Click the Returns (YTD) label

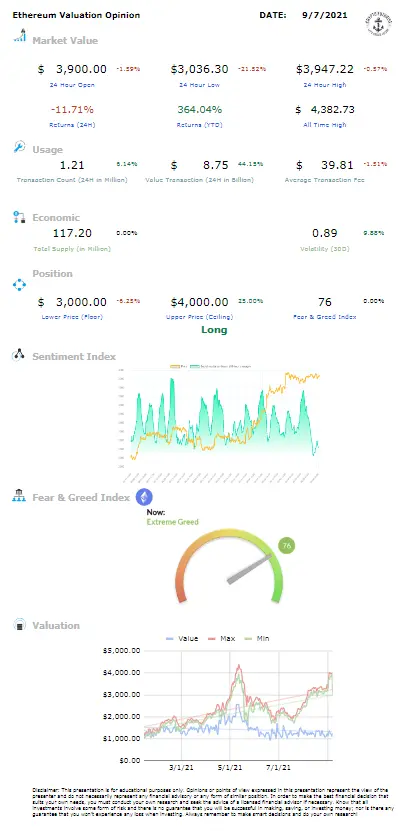point(199,125)
